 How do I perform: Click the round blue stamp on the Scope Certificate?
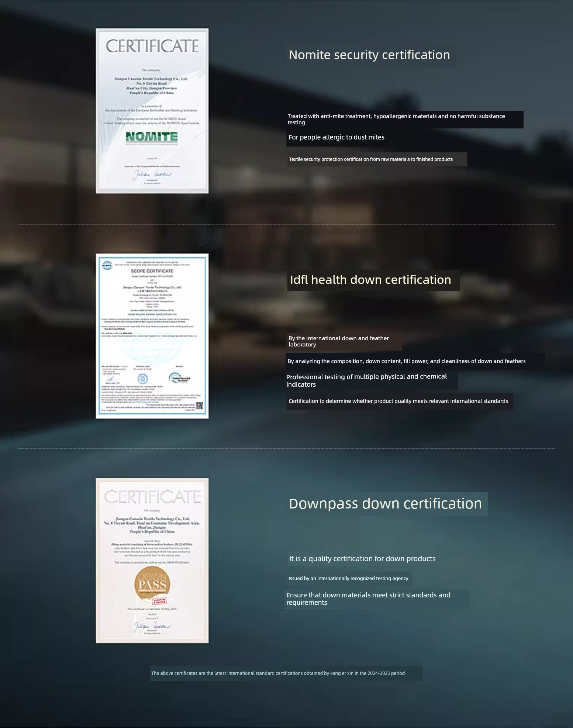pyautogui.click(x=143, y=378)
